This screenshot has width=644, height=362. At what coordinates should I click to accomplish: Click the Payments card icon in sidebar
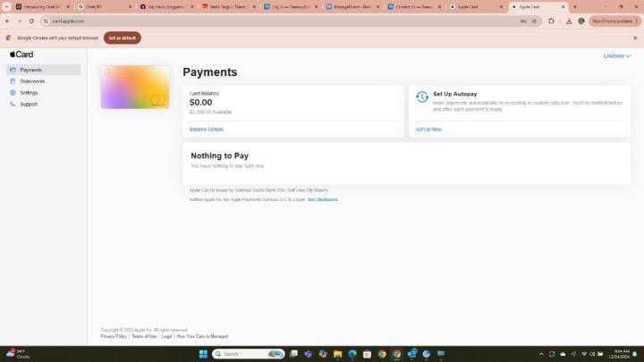tap(13, 70)
